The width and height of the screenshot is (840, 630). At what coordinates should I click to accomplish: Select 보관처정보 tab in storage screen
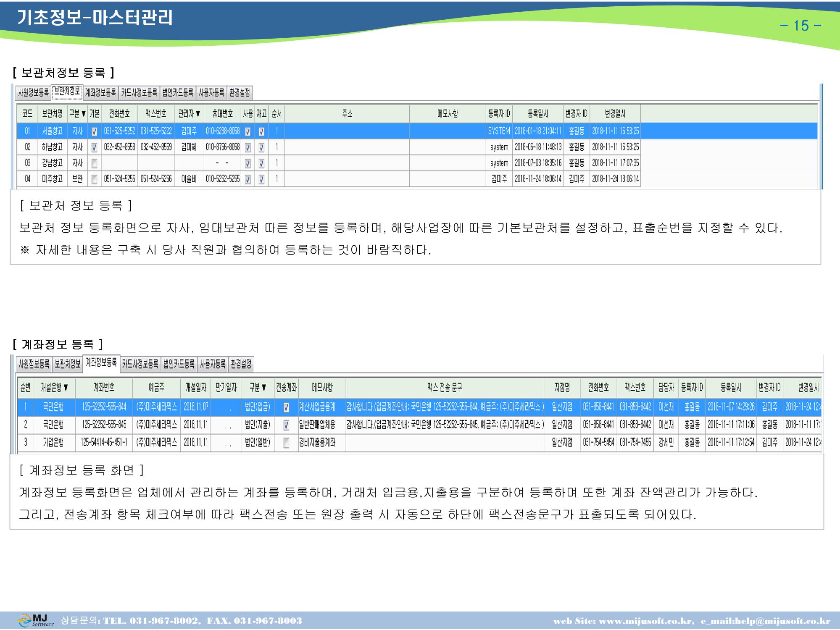tap(67, 92)
